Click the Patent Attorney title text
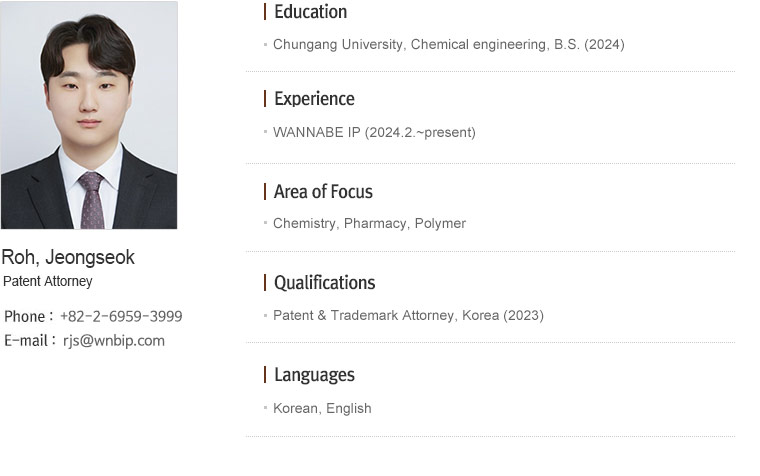 [48, 281]
